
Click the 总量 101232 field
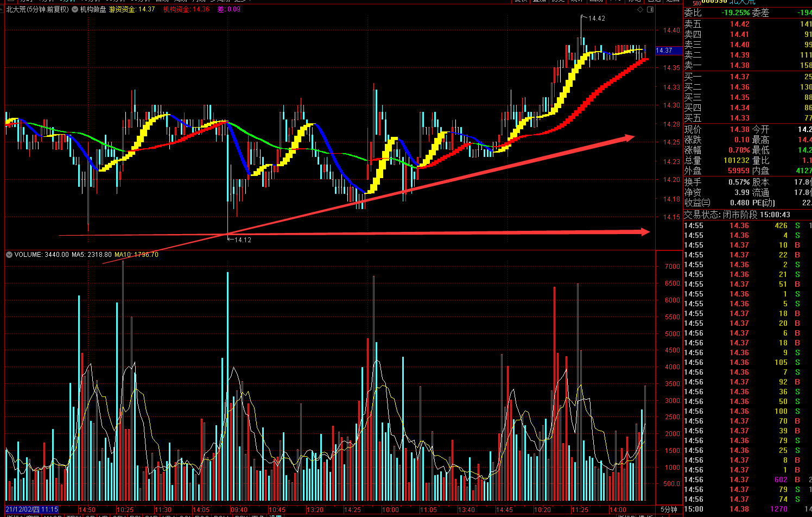pyautogui.click(x=717, y=160)
